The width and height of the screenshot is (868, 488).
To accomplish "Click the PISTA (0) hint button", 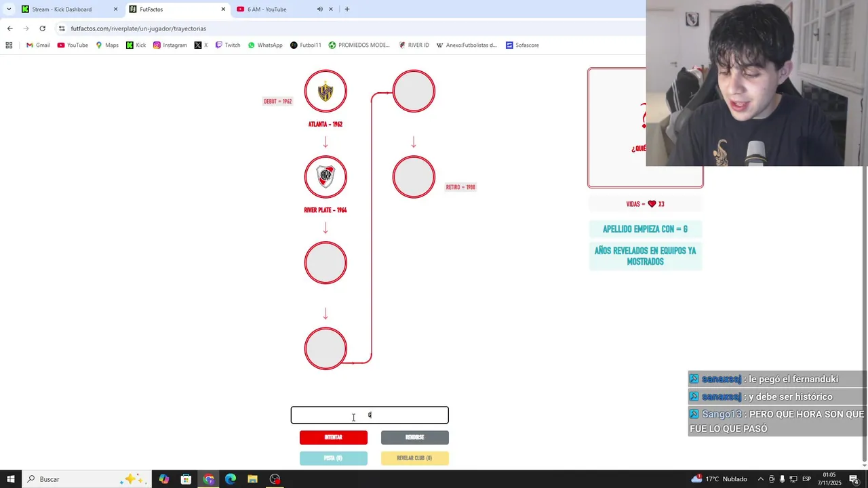I will (x=334, y=458).
